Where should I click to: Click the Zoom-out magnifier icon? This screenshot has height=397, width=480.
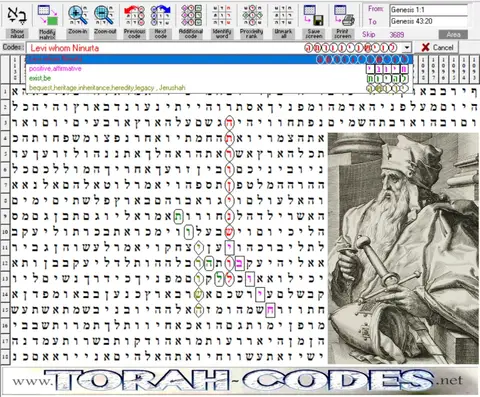point(105,15)
